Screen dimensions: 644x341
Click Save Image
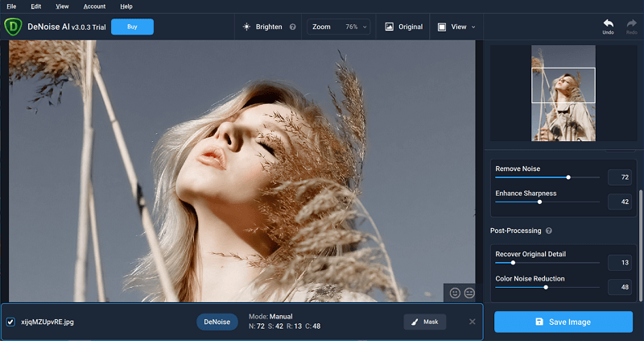[563, 322]
